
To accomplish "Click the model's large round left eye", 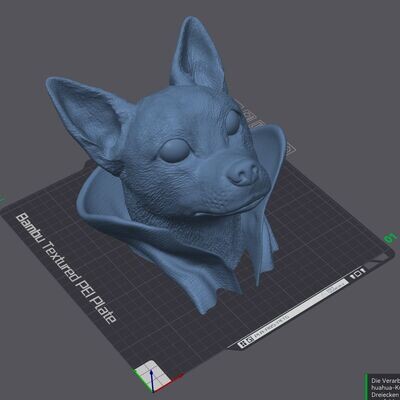I will [x=174, y=151].
